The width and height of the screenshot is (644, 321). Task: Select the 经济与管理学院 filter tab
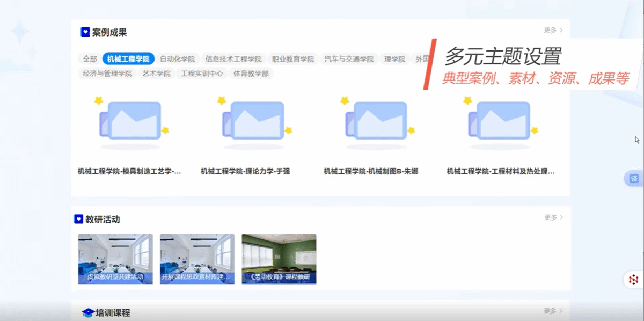[x=107, y=74]
